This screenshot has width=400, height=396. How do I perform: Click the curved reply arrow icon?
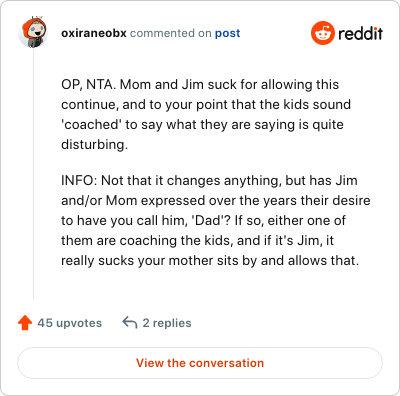tap(130, 322)
